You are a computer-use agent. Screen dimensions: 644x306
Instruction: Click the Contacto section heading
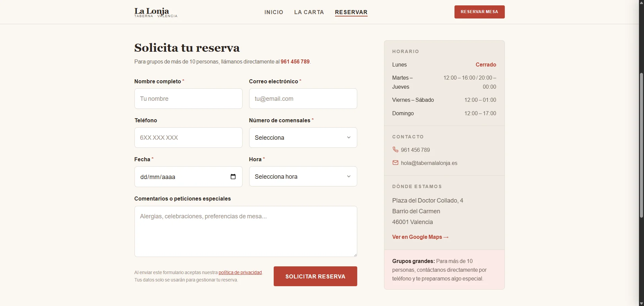[408, 137]
